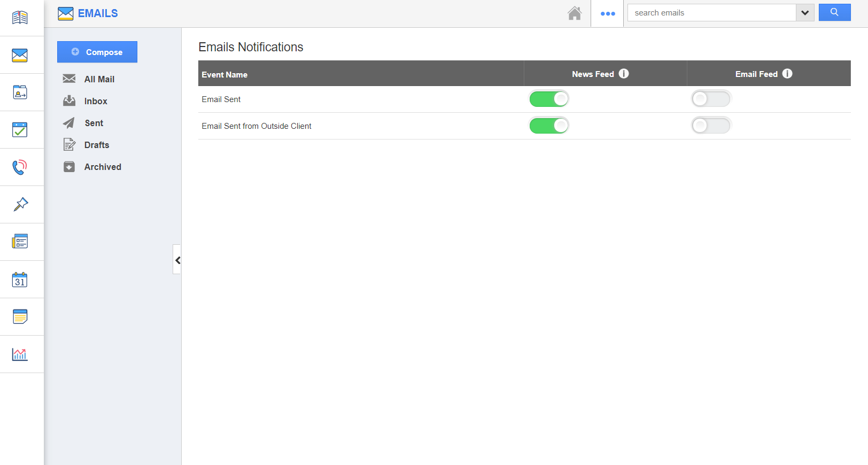
Task: Focus the search emails input field
Action: [712, 13]
